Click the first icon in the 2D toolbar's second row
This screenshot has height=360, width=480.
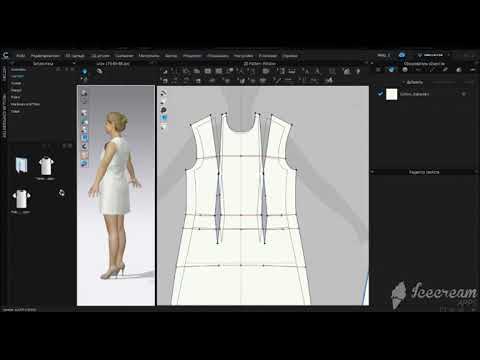pyautogui.click(x=165, y=80)
